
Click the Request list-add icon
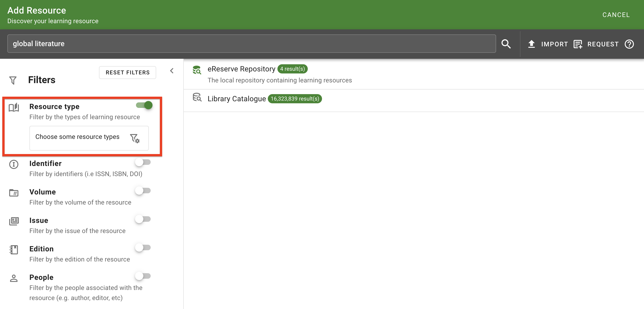577,44
